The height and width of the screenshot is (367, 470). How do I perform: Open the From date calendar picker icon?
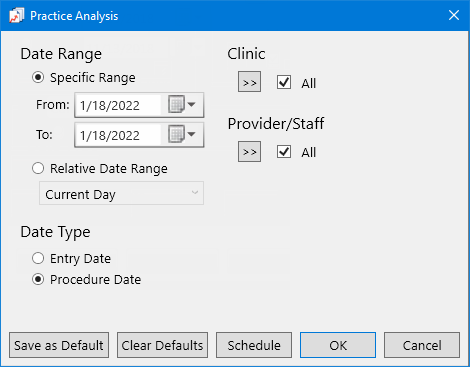176,105
